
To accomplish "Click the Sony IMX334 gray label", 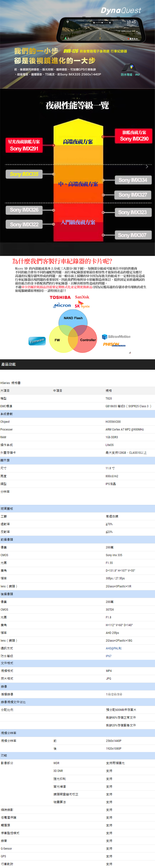I will click(133, 180).
